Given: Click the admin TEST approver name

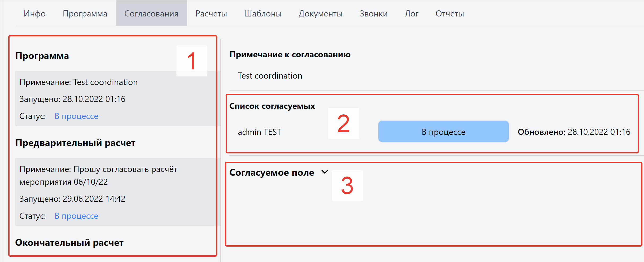Looking at the screenshot, I should coord(259,132).
